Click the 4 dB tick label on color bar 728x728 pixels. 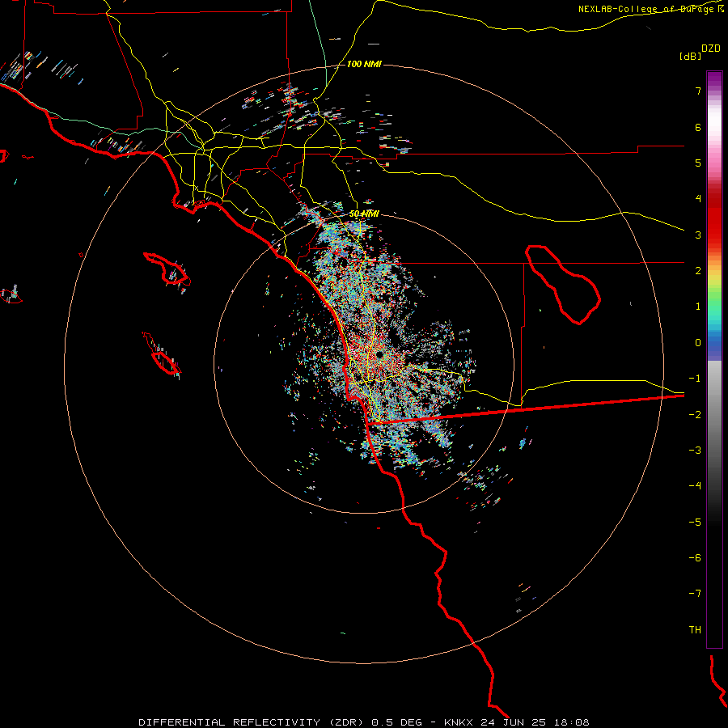698,199
